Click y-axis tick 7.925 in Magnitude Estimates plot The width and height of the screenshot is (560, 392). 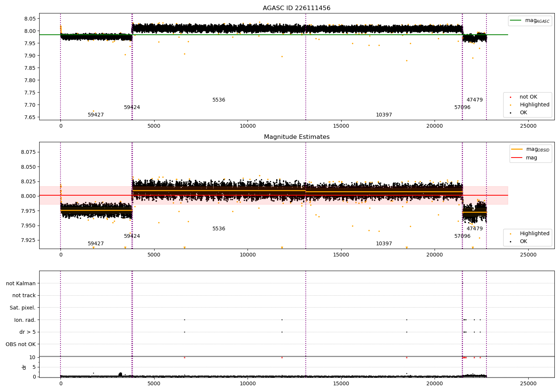(x=28, y=240)
